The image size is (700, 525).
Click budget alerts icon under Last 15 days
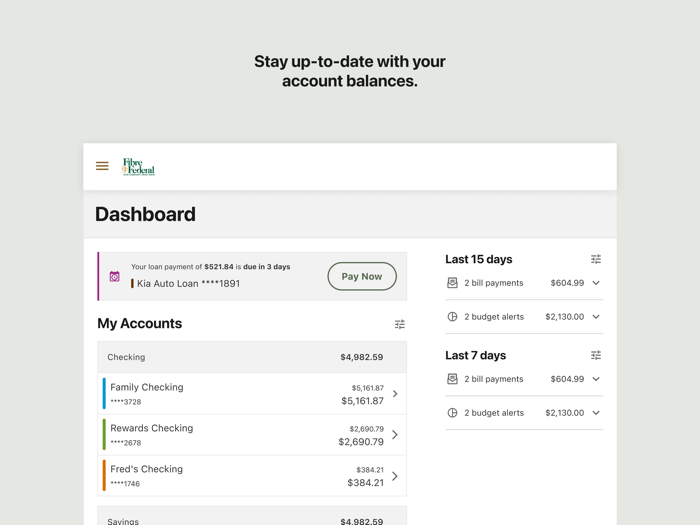[452, 317]
